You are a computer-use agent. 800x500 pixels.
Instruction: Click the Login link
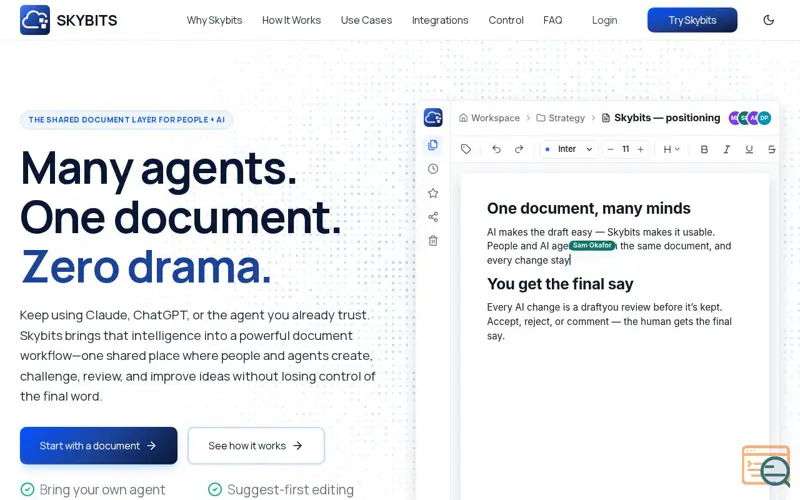point(605,20)
